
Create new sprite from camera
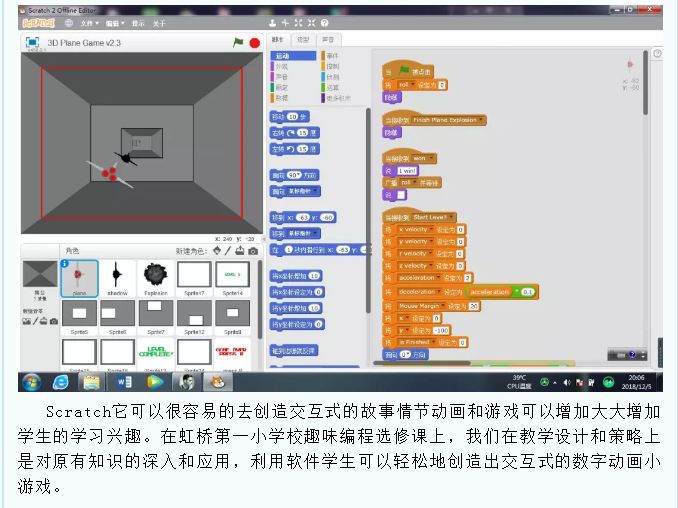point(253,251)
